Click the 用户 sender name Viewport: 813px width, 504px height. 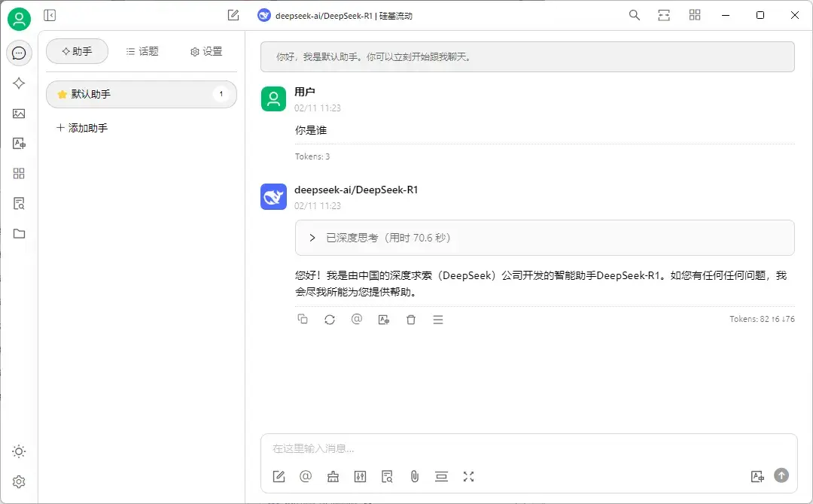click(x=305, y=92)
